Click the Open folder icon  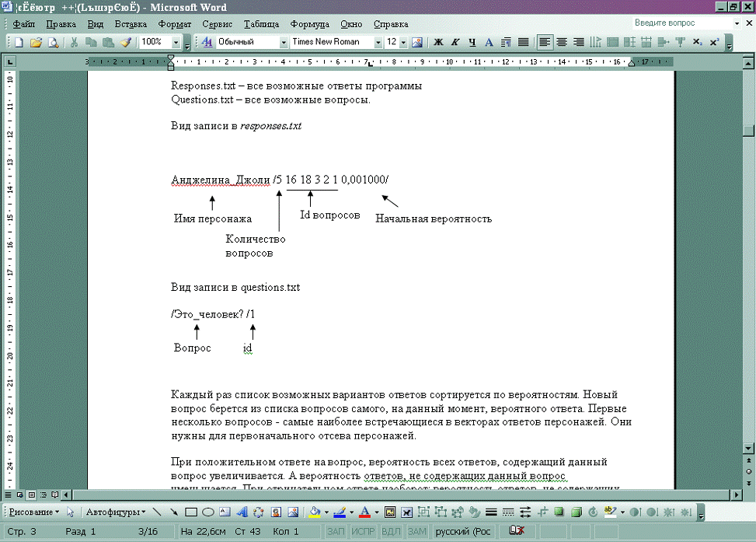[35, 42]
